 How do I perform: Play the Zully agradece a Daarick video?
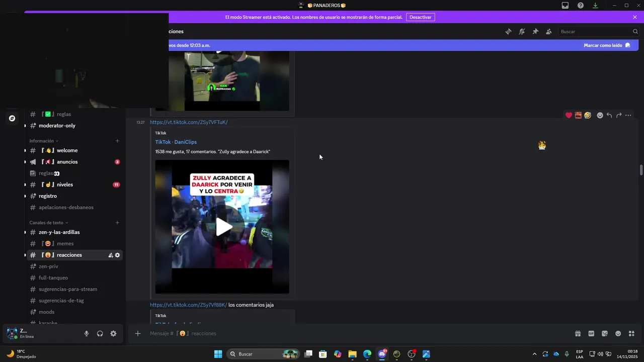pyautogui.click(x=222, y=227)
